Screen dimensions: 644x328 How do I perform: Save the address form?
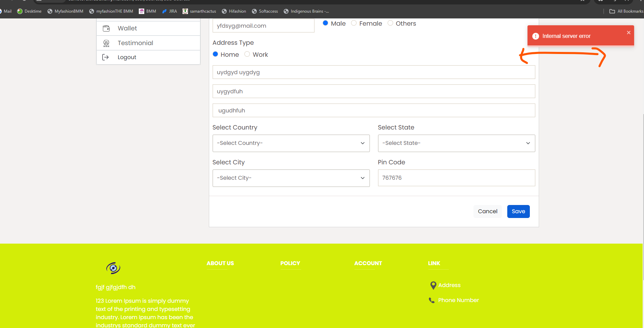tap(519, 211)
